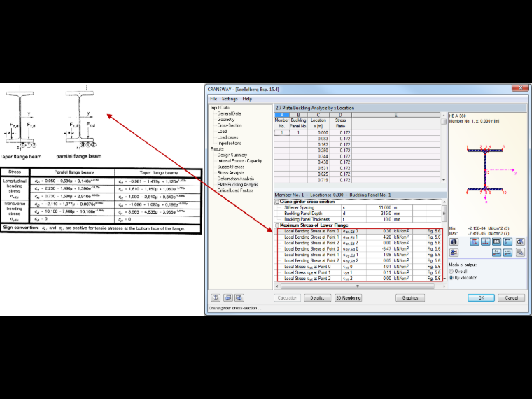Open Internal Forces - Capacity results
532x399 pixels.
point(239,161)
